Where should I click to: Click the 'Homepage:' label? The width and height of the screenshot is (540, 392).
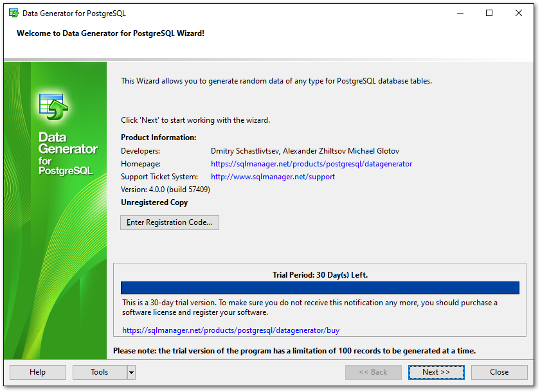[141, 164]
